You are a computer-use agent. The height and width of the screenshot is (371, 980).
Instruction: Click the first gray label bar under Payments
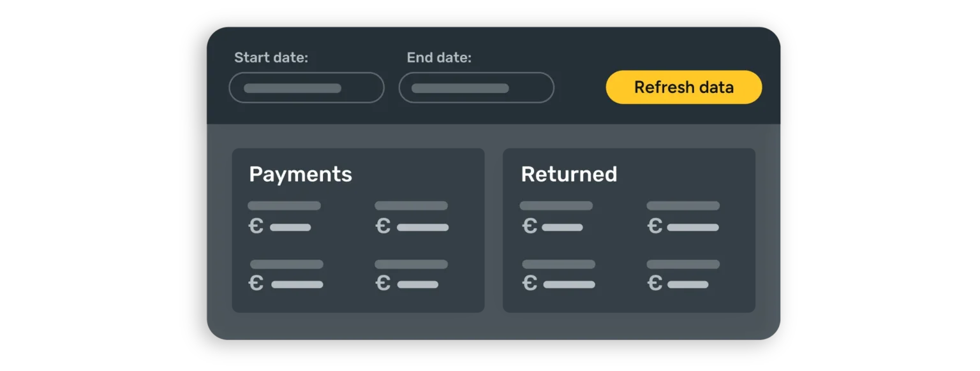(x=284, y=206)
